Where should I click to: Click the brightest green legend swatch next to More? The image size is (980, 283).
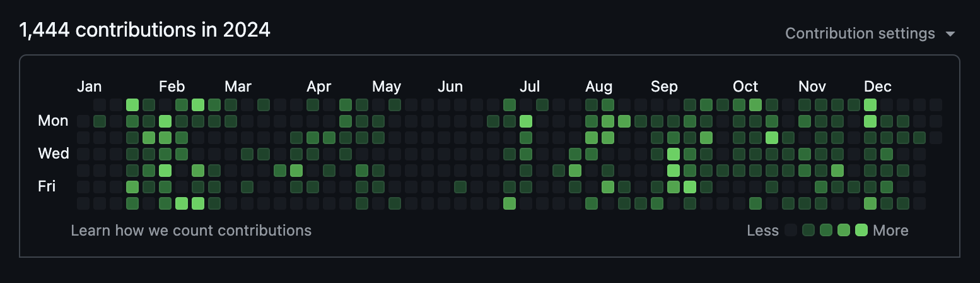point(861,230)
